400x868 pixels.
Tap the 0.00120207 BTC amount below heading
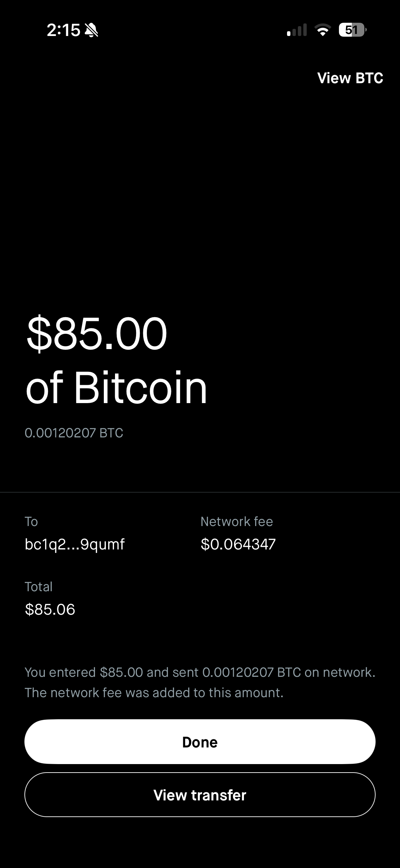pyautogui.click(x=74, y=433)
